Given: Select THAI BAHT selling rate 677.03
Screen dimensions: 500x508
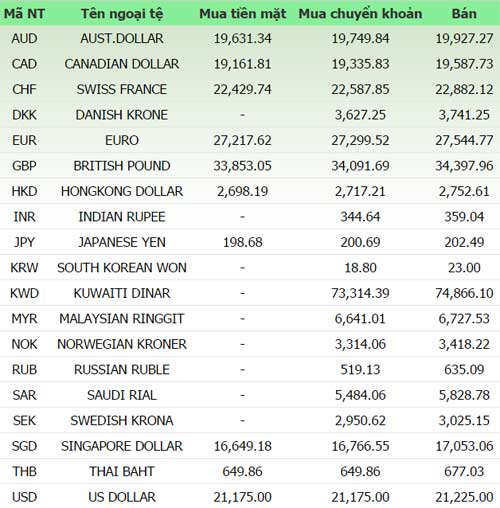Looking at the screenshot, I should pos(464,472).
